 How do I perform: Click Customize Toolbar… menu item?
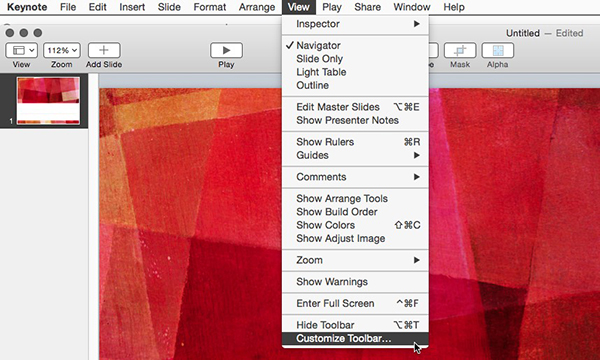355,339
